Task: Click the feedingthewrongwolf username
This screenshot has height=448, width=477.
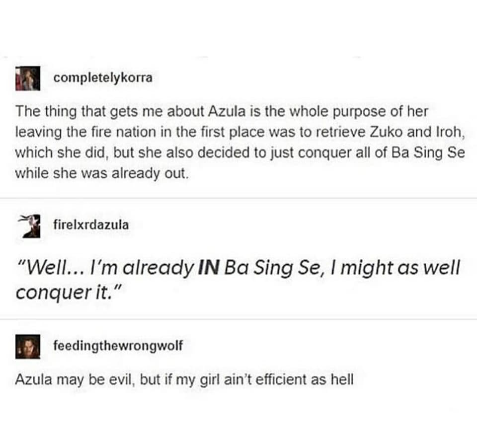Action: click(x=118, y=346)
